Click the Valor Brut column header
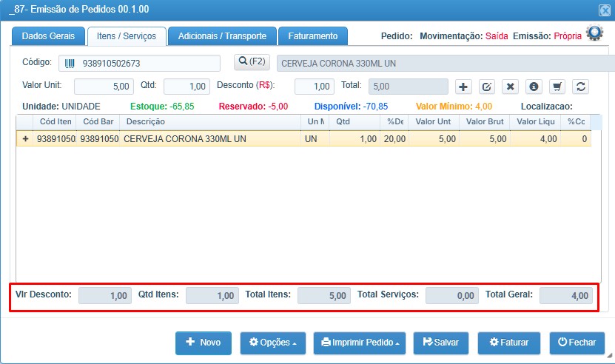This screenshot has height=364, width=615. click(x=485, y=122)
